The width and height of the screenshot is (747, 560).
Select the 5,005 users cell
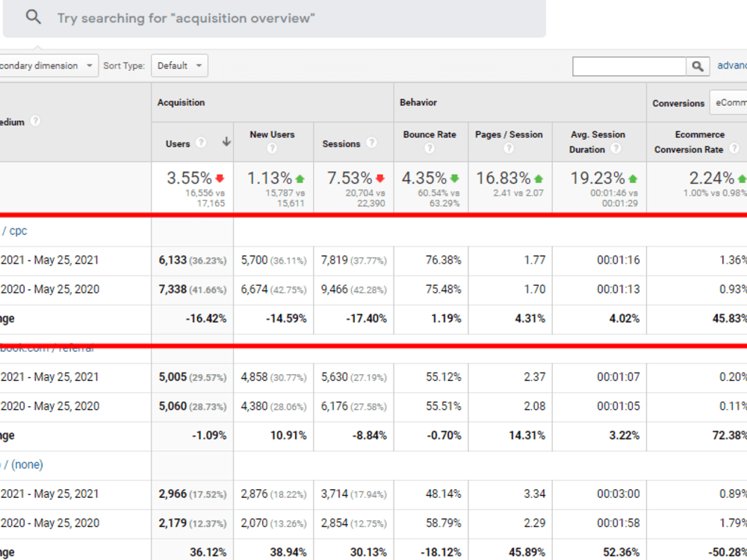point(193,377)
